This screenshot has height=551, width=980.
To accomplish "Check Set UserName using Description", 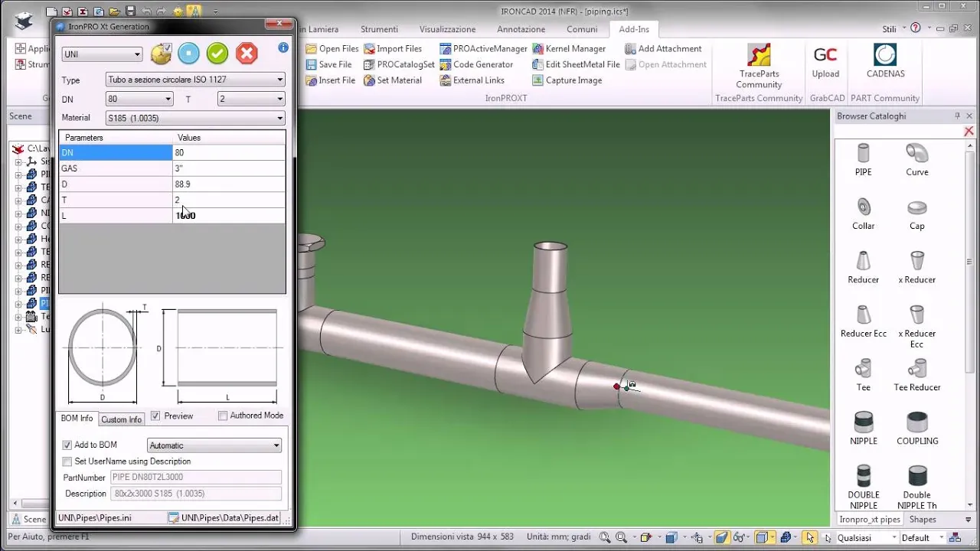I will point(67,461).
